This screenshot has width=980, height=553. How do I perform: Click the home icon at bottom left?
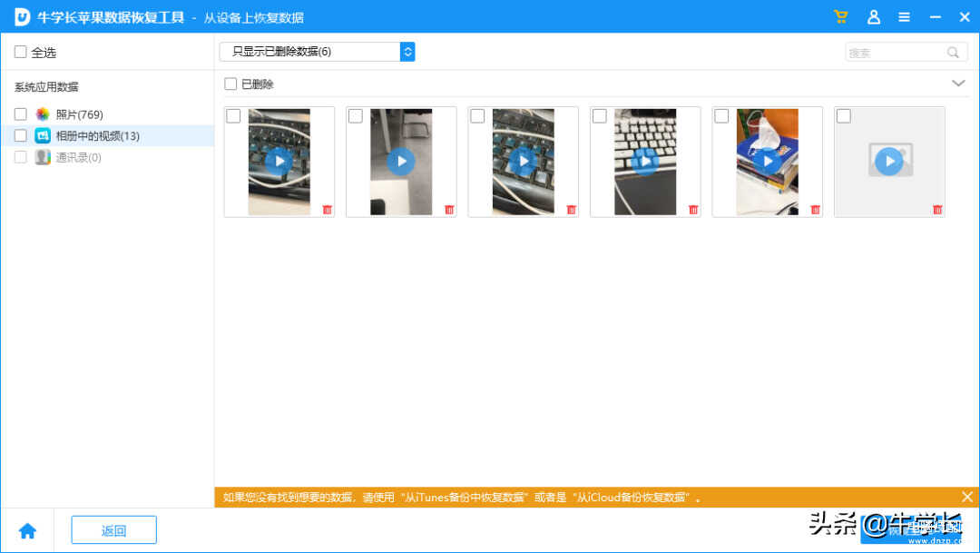click(27, 531)
